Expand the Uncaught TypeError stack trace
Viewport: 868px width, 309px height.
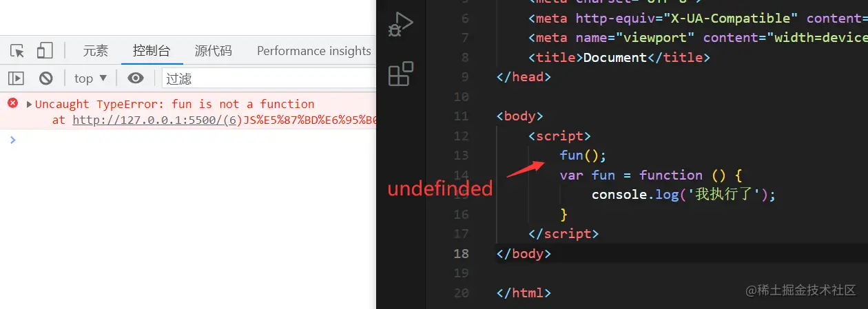[x=29, y=105]
